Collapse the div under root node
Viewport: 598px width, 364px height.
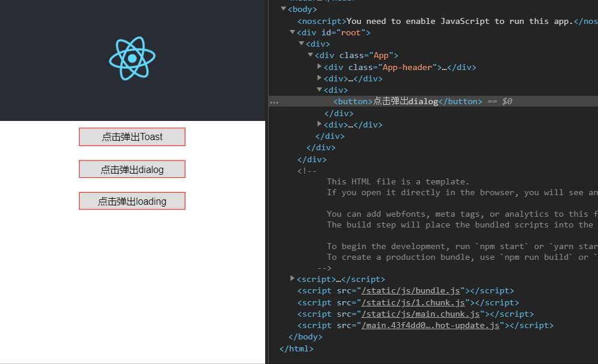coord(301,44)
